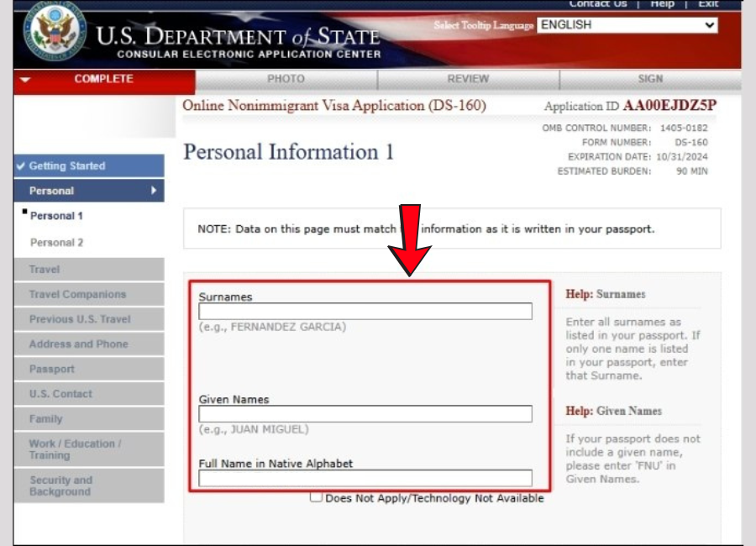Open the Contact Us link

(x=598, y=4)
